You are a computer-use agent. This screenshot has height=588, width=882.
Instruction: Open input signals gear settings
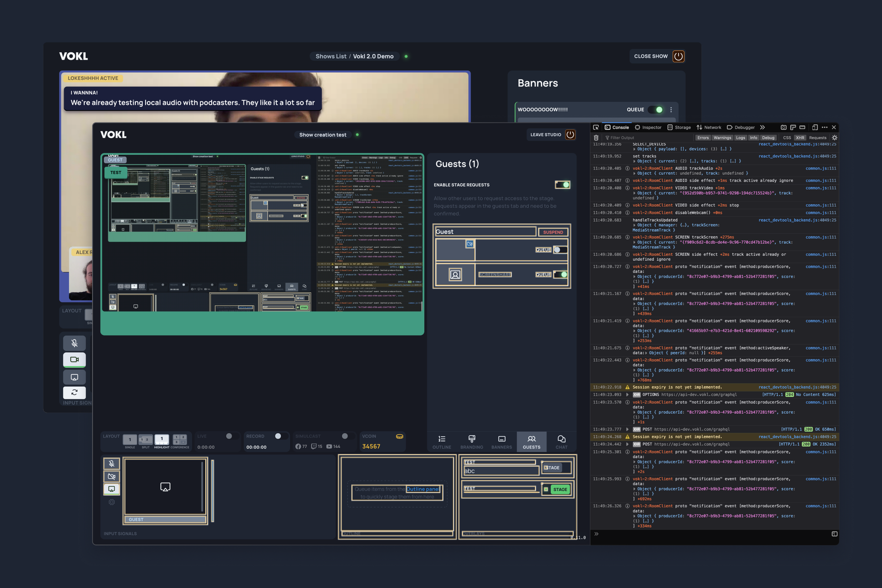112,502
